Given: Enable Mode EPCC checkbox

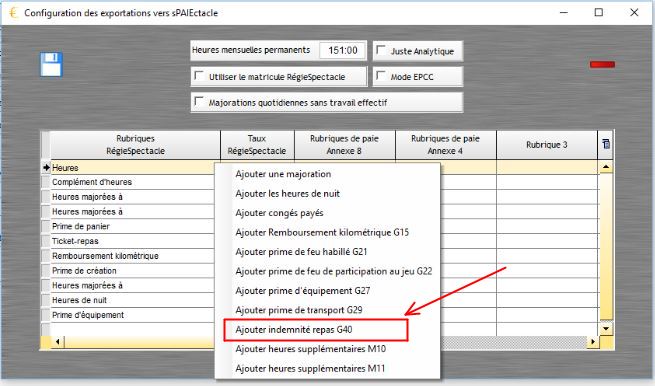Looking at the screenshot, I should coord(381,76).
